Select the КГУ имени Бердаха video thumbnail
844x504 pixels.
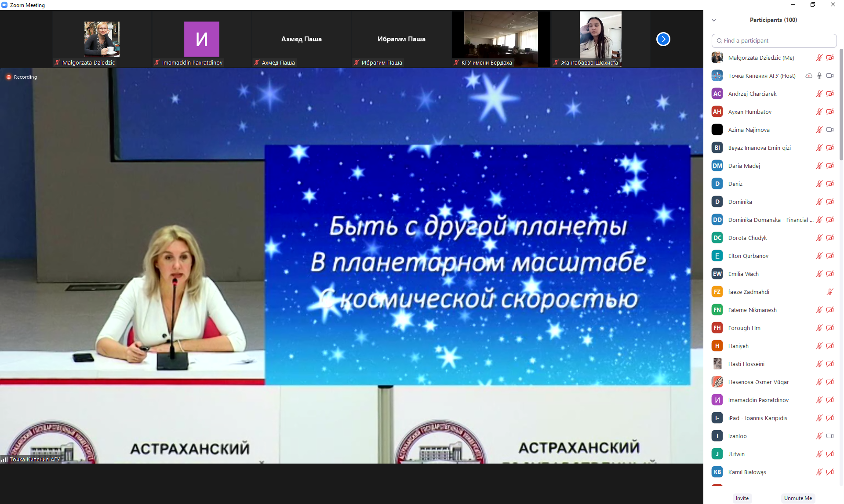pyautogui.click(x=501, y=39)
